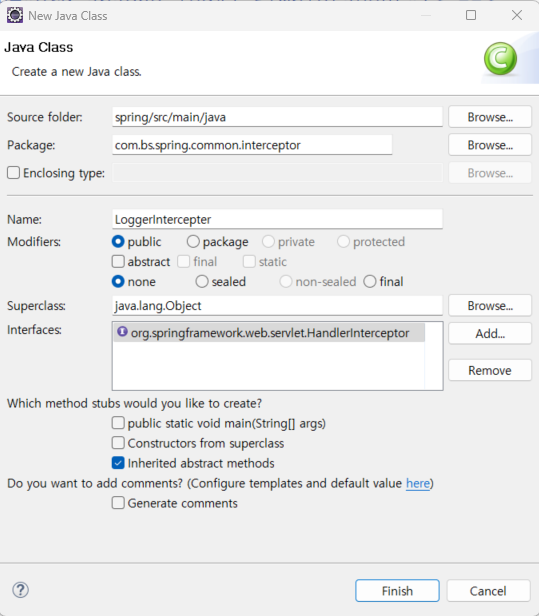
Task: Click into the Name text field
Action: point(277,219)
